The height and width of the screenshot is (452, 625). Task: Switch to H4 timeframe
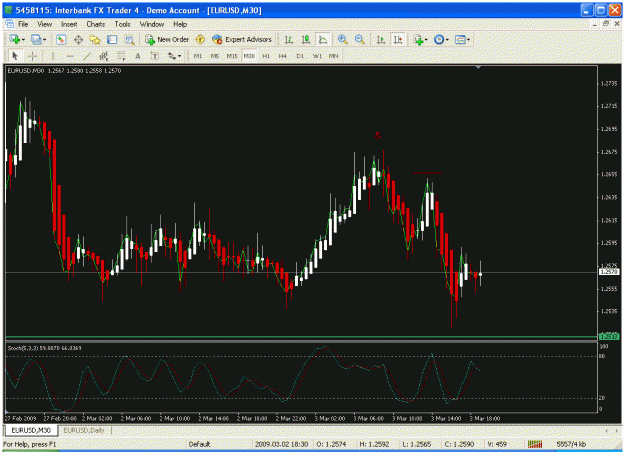tap(283, 56)
